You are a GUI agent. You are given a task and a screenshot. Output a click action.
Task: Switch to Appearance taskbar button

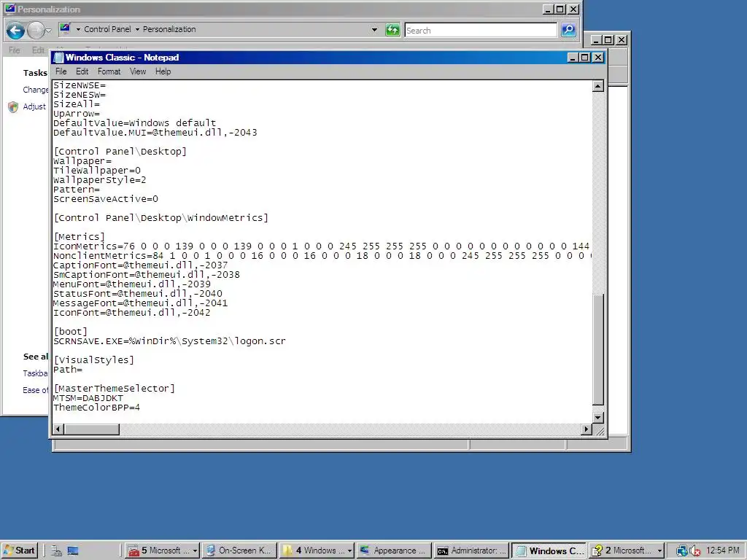pyautogui.click(x=393, y=551)
